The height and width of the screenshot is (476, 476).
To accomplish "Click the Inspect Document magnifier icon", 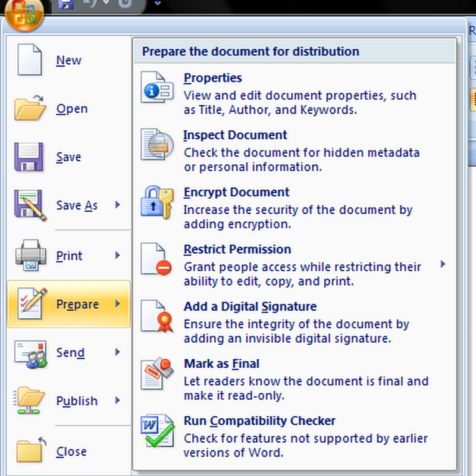I will (157, 144).
